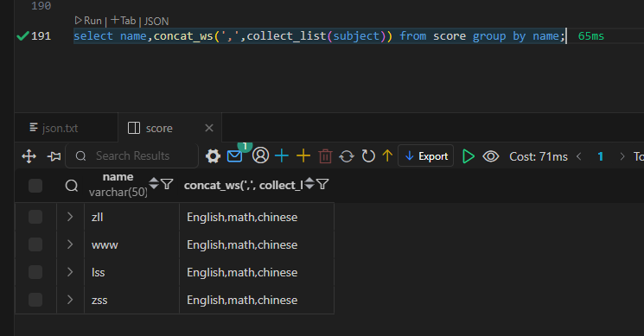Pin the results panel
This screenshot has height=336, width=644.
54,156
